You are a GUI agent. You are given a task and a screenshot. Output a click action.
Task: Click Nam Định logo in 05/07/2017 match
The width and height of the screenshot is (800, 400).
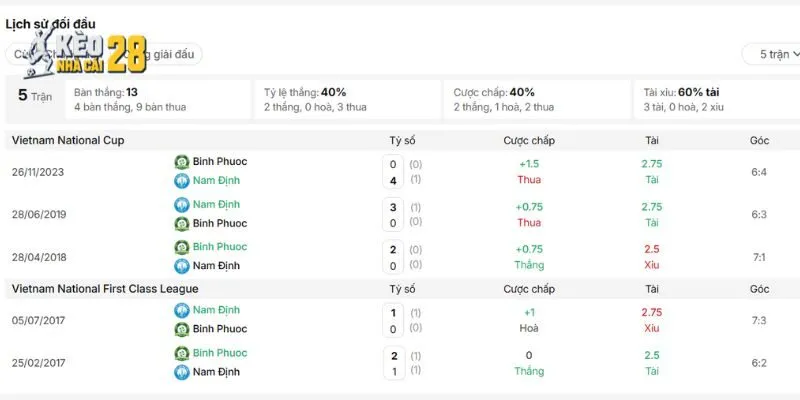tap(182, 310)
